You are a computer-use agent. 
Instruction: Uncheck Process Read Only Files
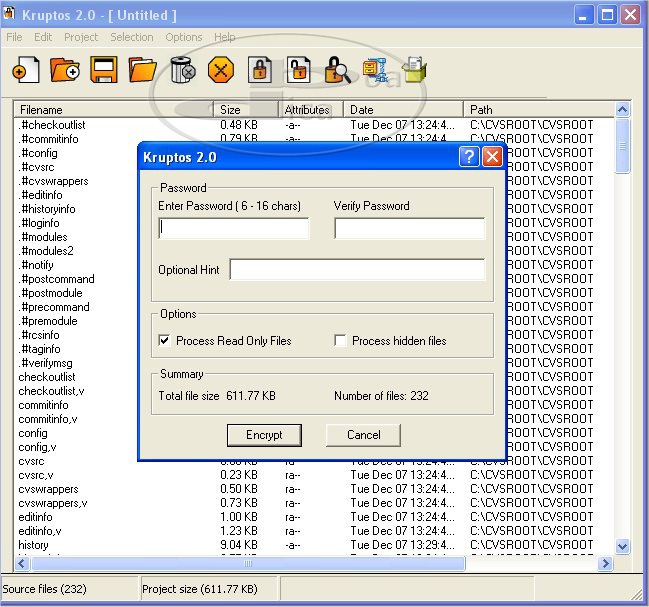click(x=164, y=341)
